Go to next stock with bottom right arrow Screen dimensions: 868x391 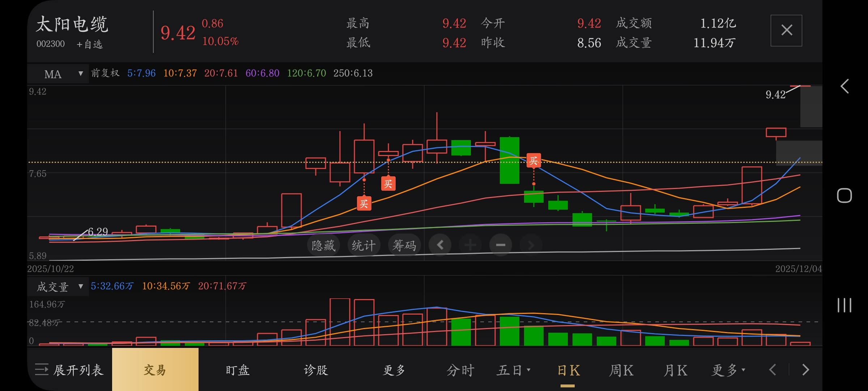pyautogui.click(x=805, y=370)
